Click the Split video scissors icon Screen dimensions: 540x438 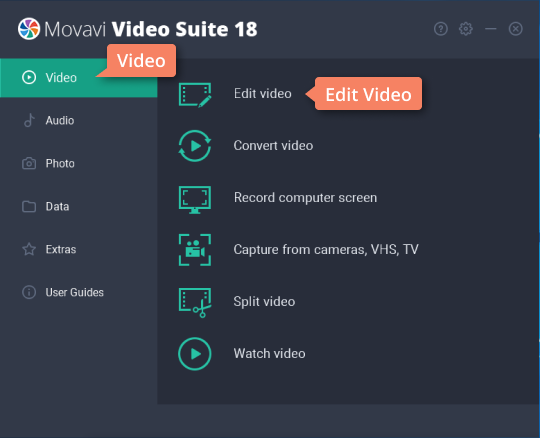coord(195,302)
